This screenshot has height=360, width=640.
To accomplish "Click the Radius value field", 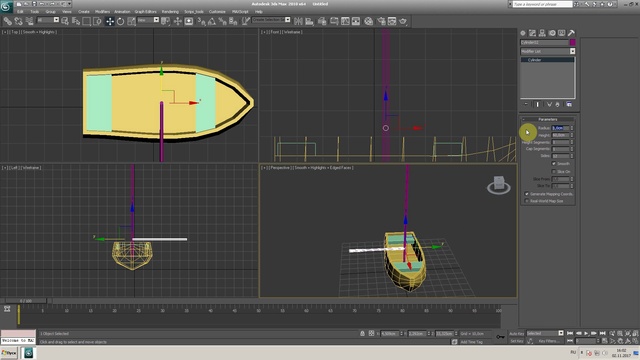I will 560,128.
